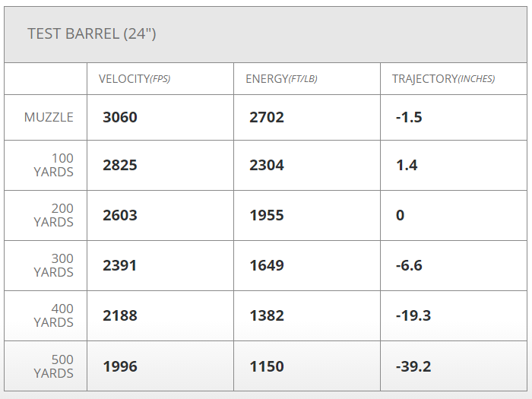Click the 500 YARDS row label

click(x=54, y=366)
